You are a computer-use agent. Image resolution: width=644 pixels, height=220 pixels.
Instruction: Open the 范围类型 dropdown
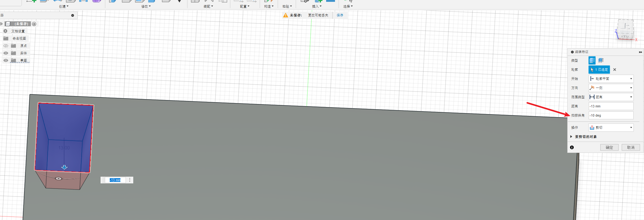click(611, 97)
